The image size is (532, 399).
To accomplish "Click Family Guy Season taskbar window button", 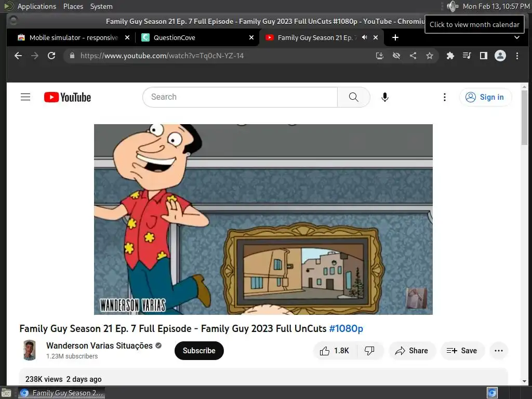I will pos(61,393).
